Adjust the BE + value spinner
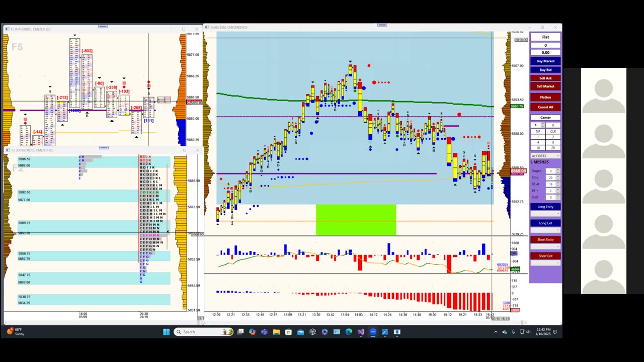Viewport: 644px width, 362px height. pyautogui.click(x=558, y=191)
